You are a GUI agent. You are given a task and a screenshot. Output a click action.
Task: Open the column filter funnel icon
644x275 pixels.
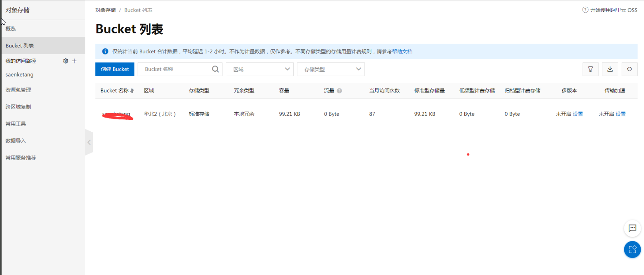(x=590, y=69)
